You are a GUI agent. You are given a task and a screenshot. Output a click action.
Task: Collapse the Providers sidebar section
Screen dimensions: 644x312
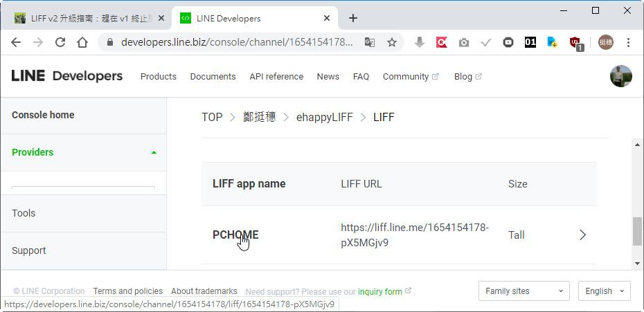tap(83, 152)
